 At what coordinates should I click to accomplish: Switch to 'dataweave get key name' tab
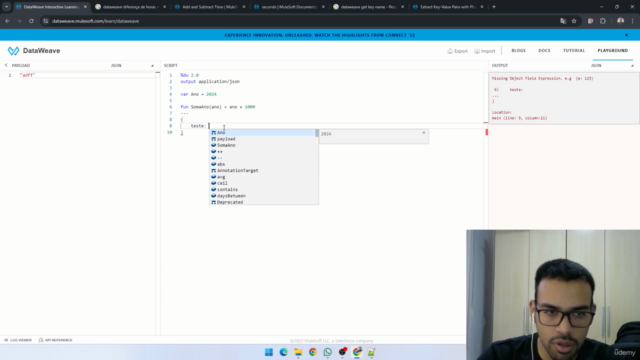click(368, 7)
